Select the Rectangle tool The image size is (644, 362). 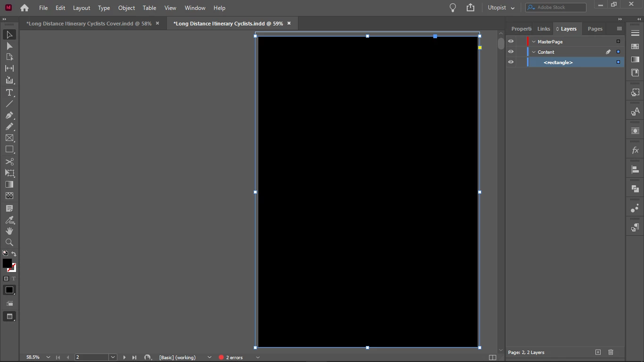tap(9, 149)
